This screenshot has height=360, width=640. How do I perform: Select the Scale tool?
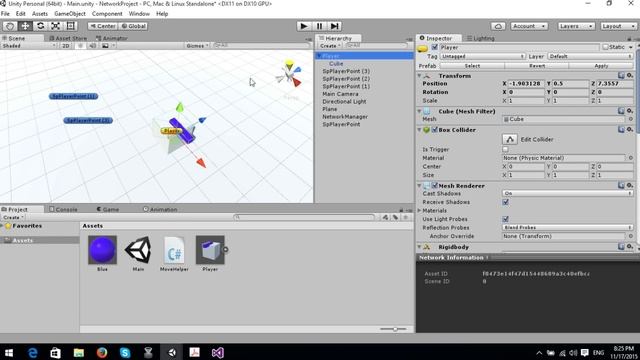(55, 26)
